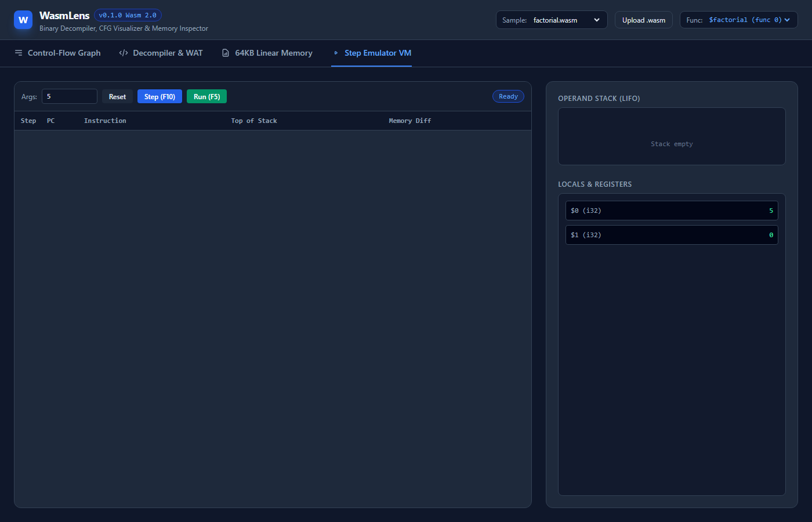This screenshot has width=812, height=522.
Task: Open the Control-Flow Graph tab
Action: (x=57, y=53)
